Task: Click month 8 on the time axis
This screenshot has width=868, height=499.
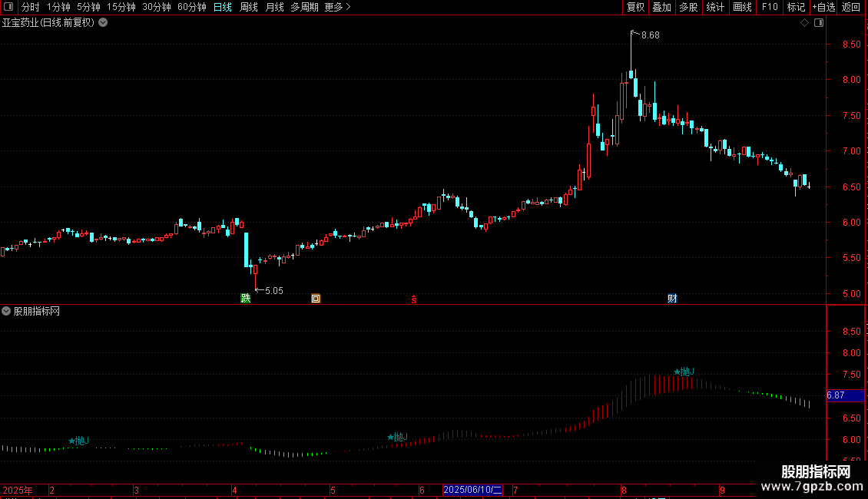Action: [624, 490]
